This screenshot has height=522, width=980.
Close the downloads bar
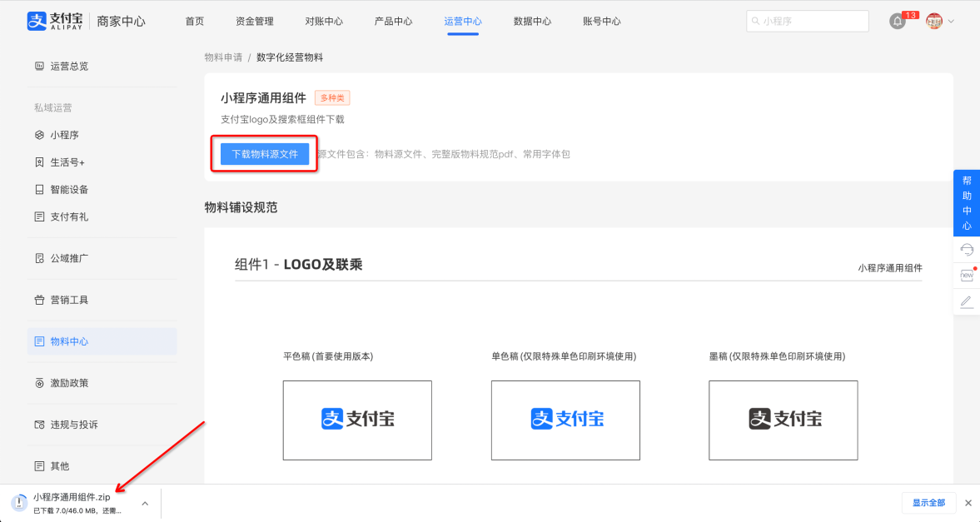[x=968, y=503]
